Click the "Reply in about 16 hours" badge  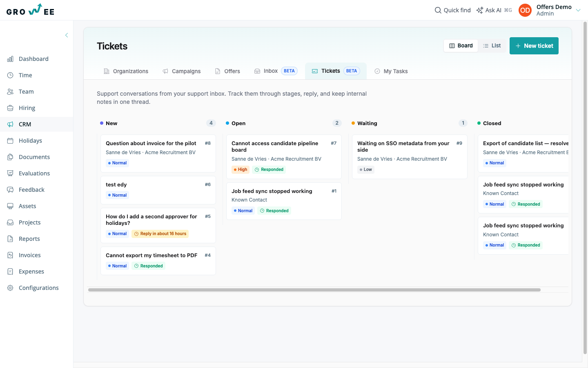point(160,234)
